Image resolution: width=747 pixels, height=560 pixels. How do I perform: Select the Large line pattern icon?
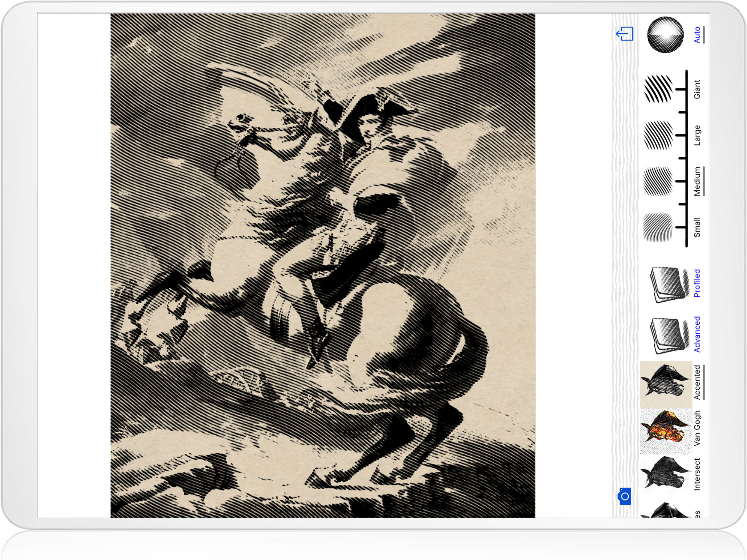[x=658, y=135]
